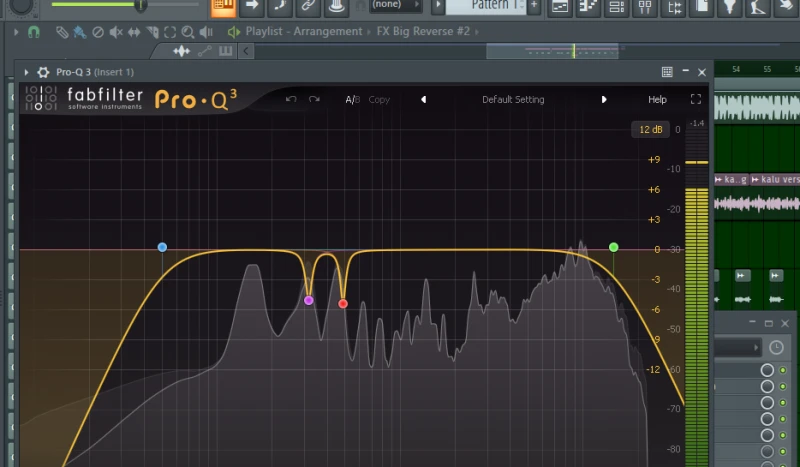800x467 pixels.
Task: Click the grid icon in plugin title bar
Action: pyautogui.click(x=667, y=72)
